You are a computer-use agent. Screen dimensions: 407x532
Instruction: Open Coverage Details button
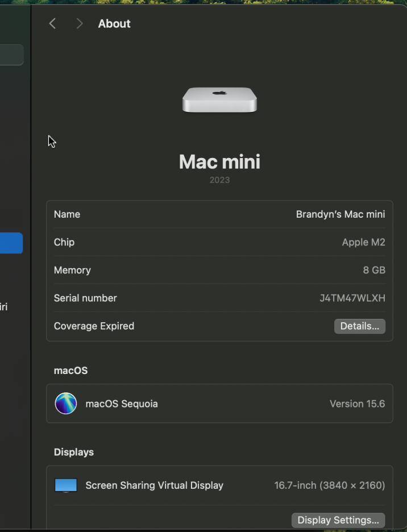click(359, 326)
